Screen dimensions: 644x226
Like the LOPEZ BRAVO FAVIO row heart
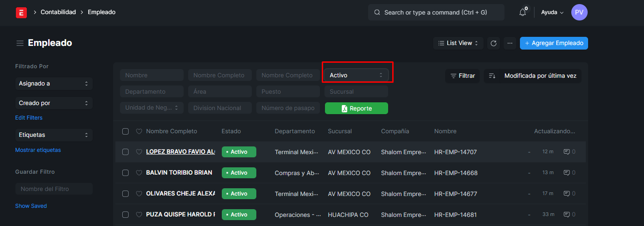139,152
